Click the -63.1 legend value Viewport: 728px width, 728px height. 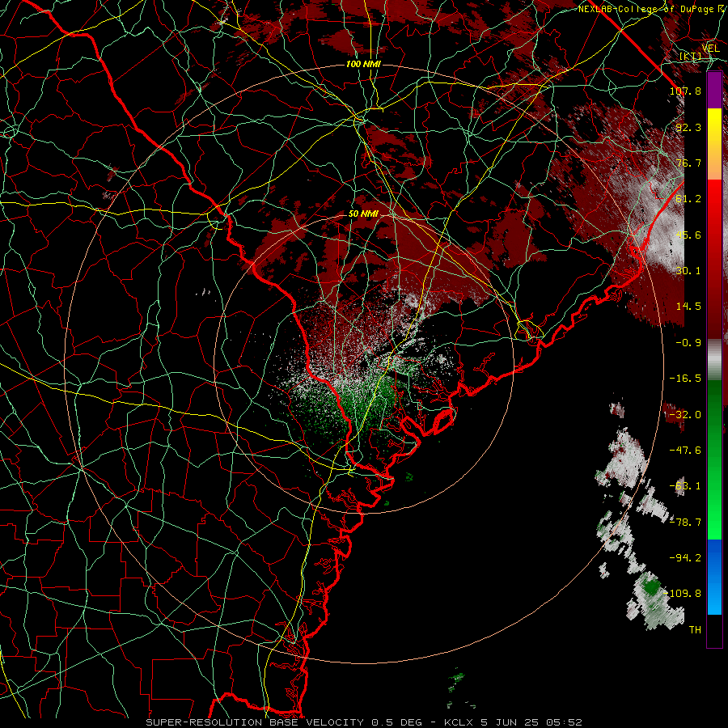[685, 486]
